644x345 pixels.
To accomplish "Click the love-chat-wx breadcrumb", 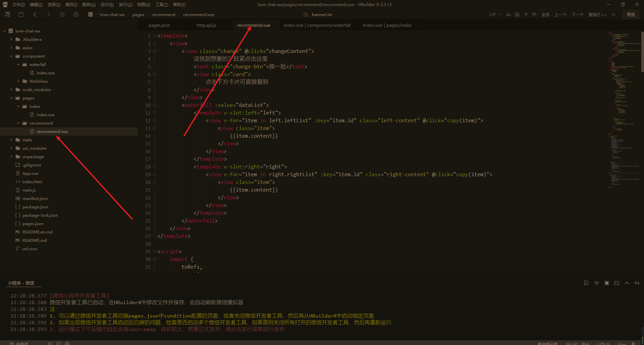I will pos(112,15).
